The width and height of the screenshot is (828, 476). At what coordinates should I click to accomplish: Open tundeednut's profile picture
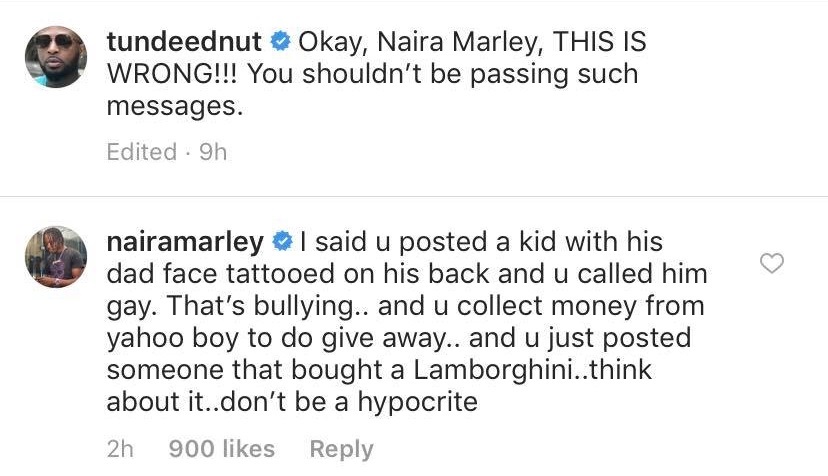point(54,56)
